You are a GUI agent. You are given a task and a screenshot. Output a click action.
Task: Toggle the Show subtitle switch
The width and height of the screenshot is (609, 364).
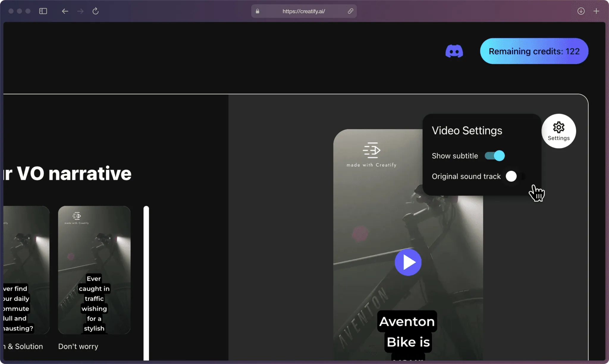[495, 156]
